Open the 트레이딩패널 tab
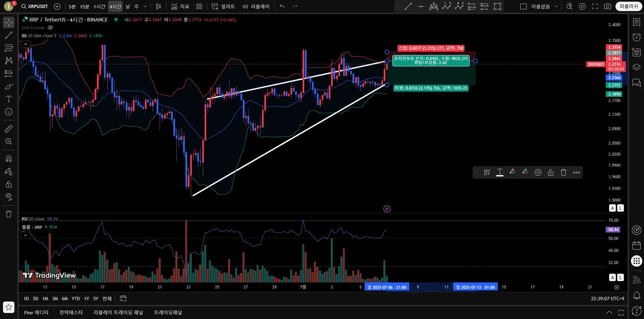Viewport: 644px width, 319px height. (168, 313)
